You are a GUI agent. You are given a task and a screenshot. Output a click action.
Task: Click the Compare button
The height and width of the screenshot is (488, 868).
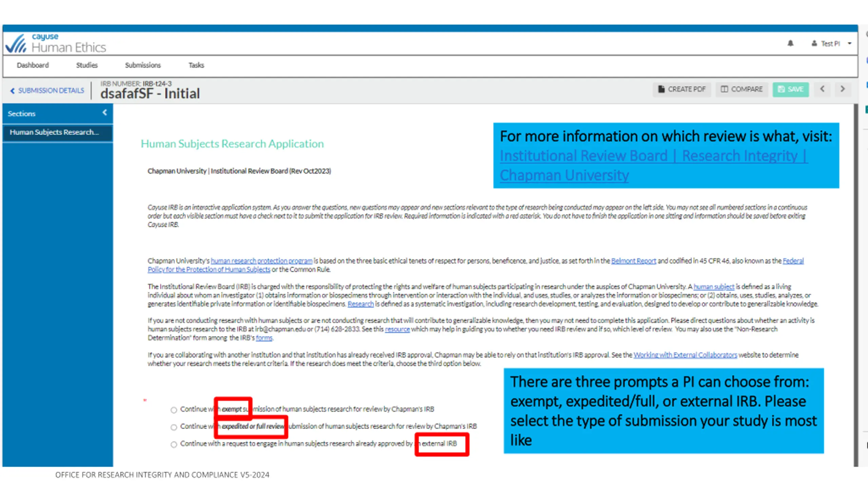tap(742, 89)
